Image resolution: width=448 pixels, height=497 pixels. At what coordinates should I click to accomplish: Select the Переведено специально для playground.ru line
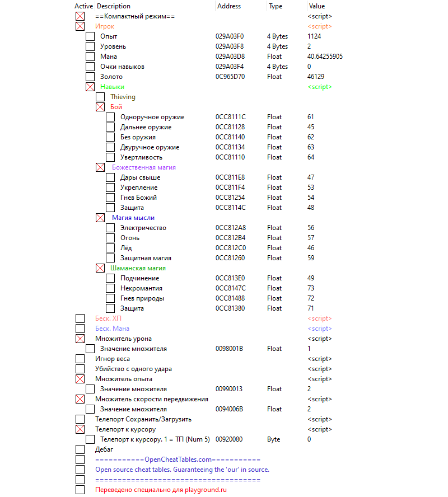coord(161,490)
